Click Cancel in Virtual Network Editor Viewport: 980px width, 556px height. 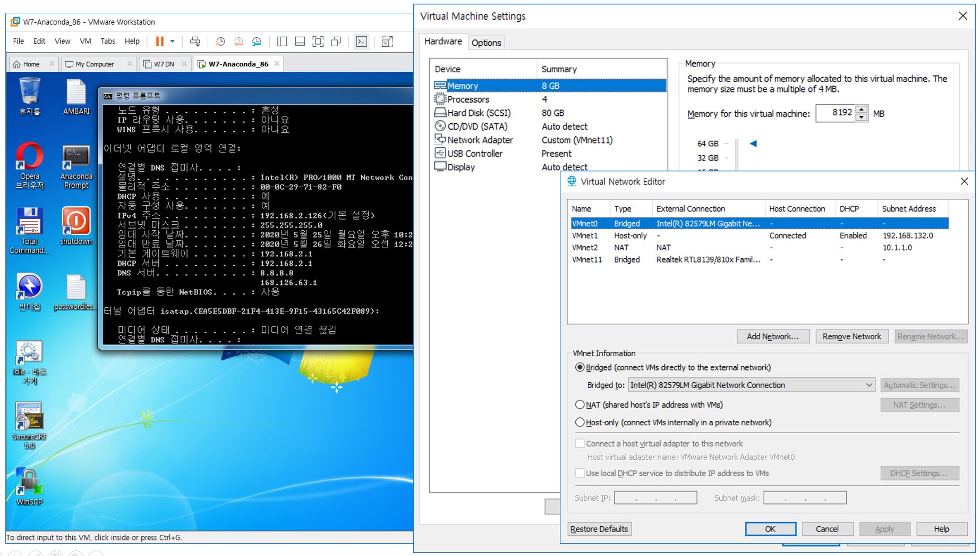point(827,529)
